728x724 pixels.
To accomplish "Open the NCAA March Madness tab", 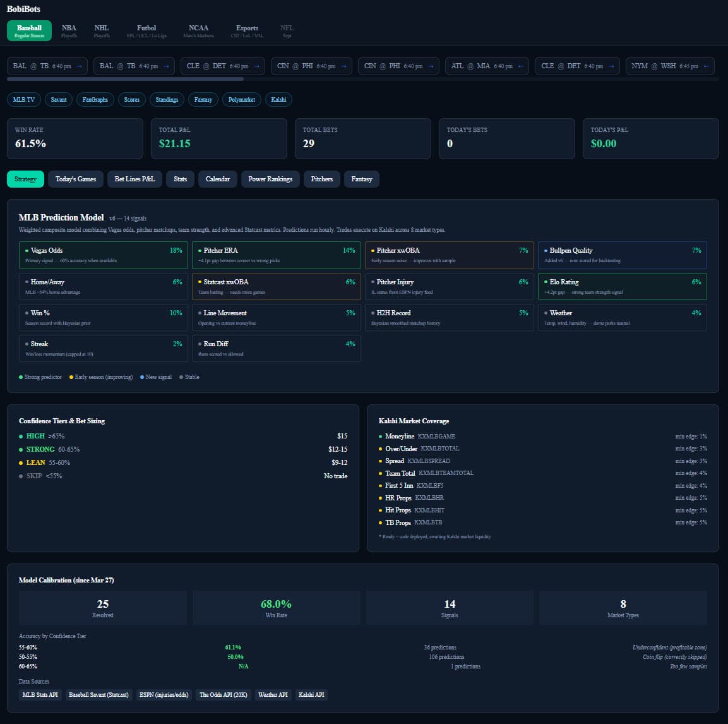I will coord(199,31).
